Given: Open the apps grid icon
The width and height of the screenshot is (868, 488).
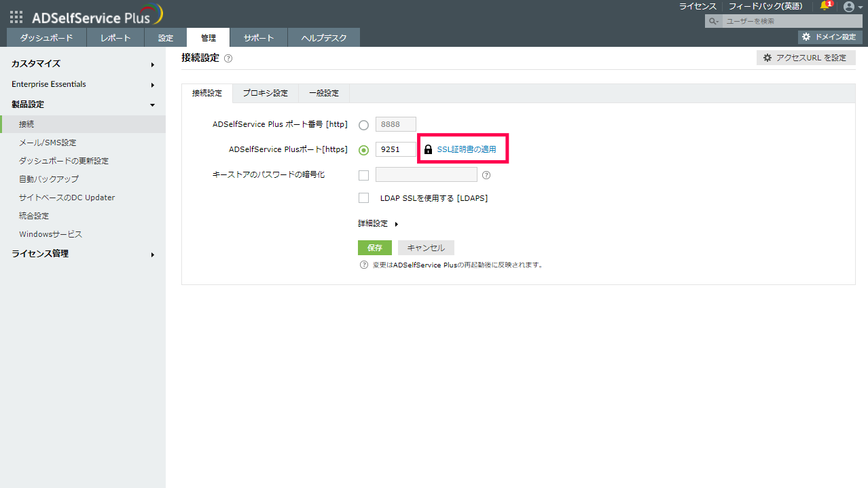Looking at the screenshot, I should coord(16,18).
